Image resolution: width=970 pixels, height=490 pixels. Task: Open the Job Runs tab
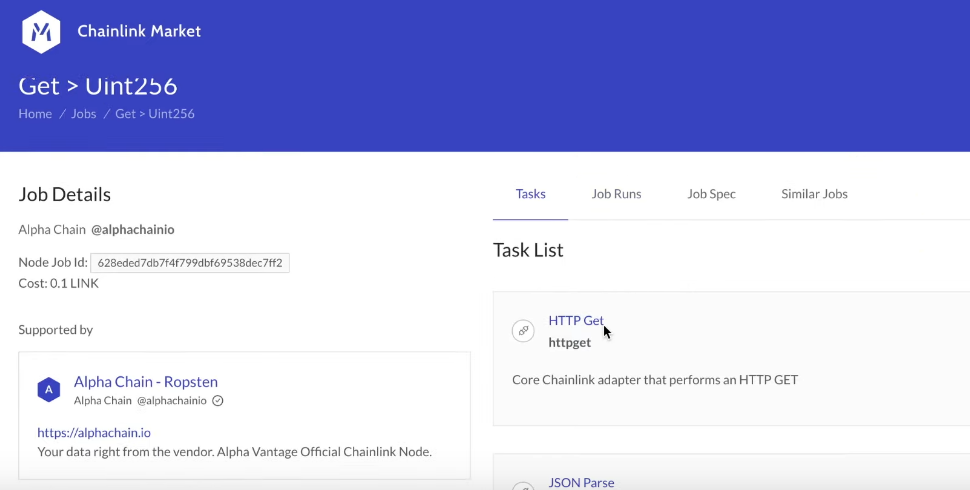(616, 194)
